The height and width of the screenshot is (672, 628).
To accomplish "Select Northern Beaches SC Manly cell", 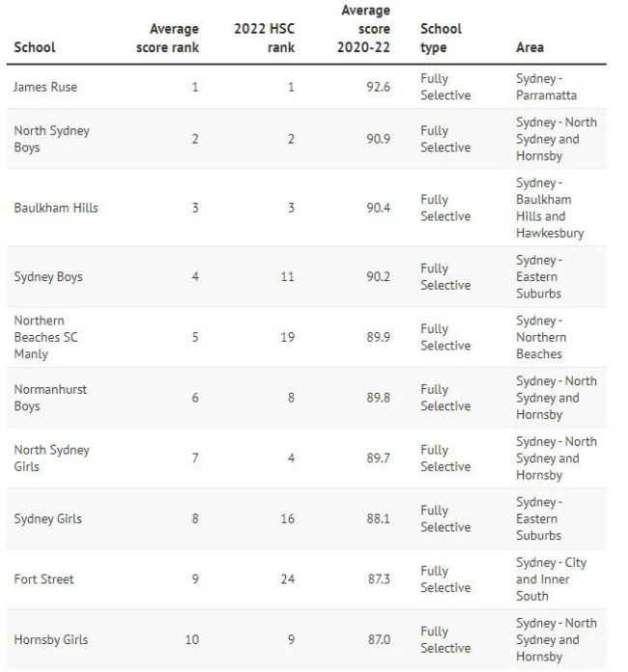I will [46, 337].
